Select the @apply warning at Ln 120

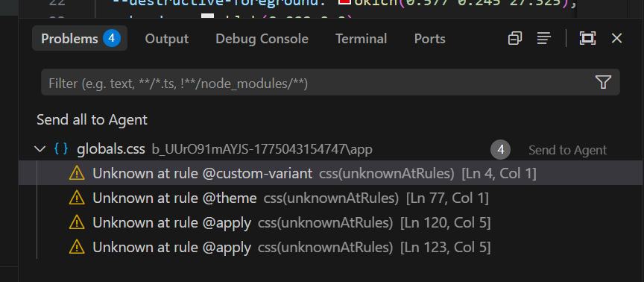(331, 223)
